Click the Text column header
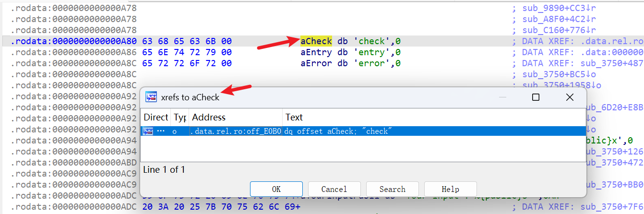Screen dimensions: 644x214 point(294,117)
